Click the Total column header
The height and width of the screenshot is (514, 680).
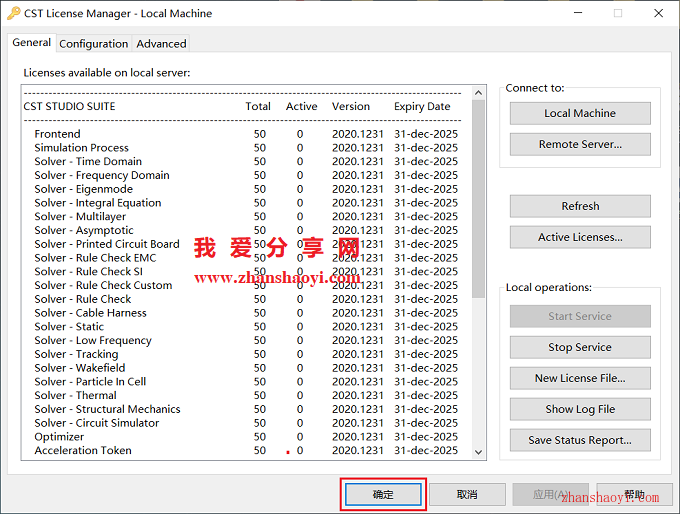click(x=258, y=107)
